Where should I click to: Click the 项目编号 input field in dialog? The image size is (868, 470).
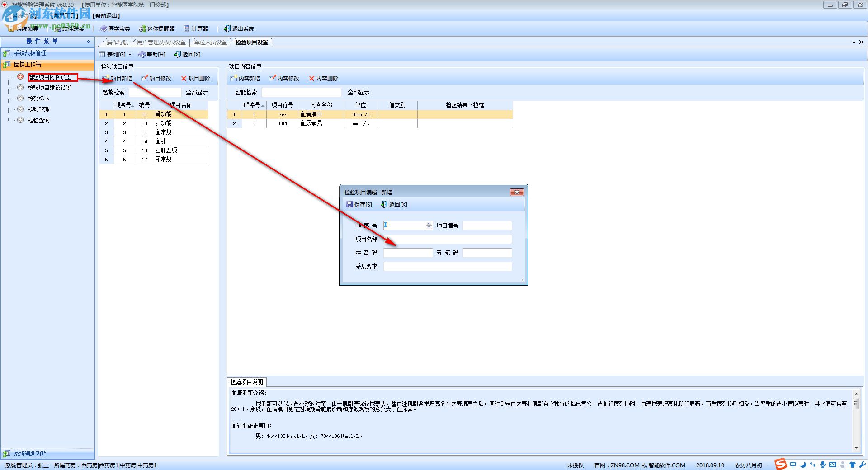487,226
